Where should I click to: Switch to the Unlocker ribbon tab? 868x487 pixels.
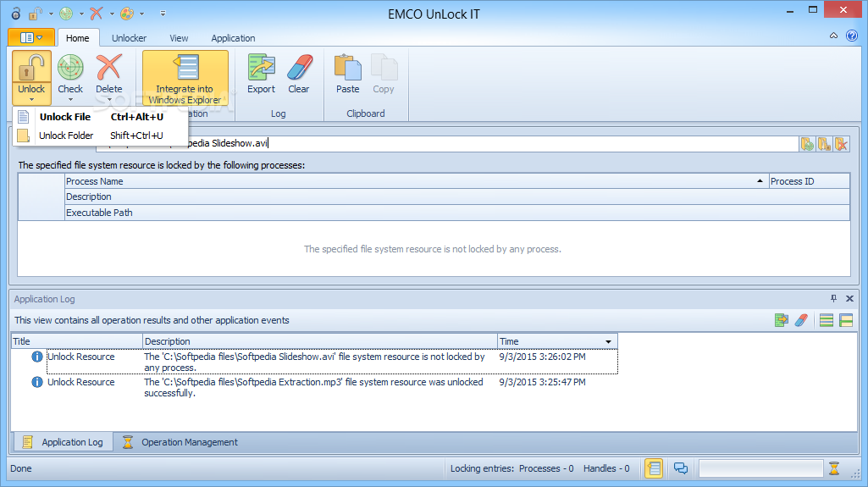[129, 38]
